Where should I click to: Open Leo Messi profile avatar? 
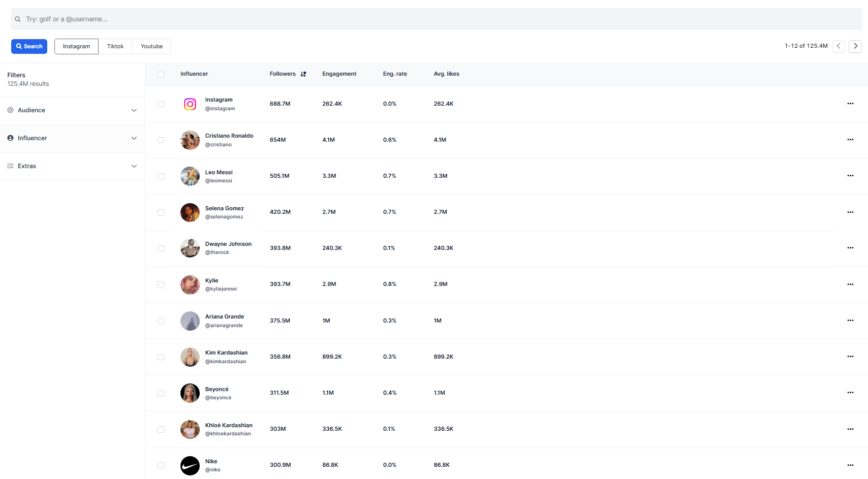[190, 176]
